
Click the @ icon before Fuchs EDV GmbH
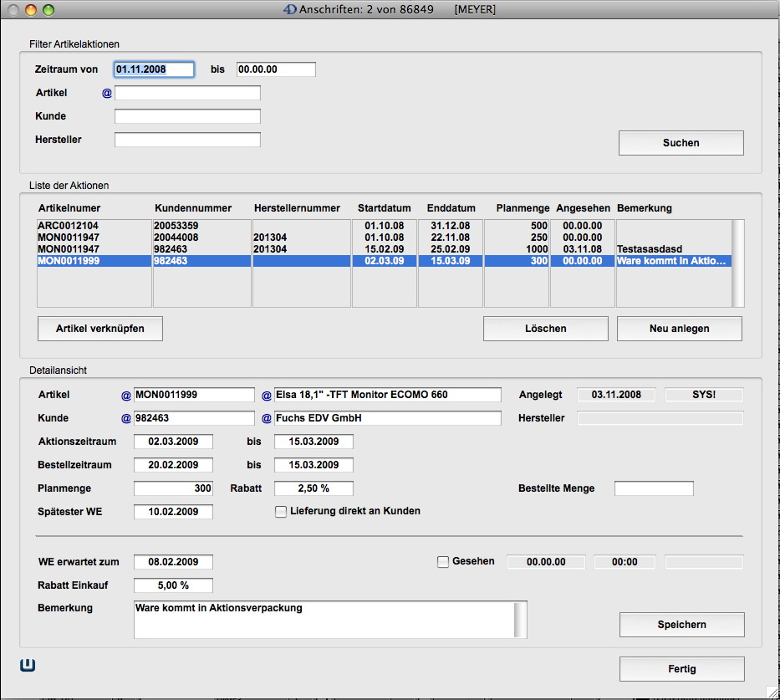(267, 418)
